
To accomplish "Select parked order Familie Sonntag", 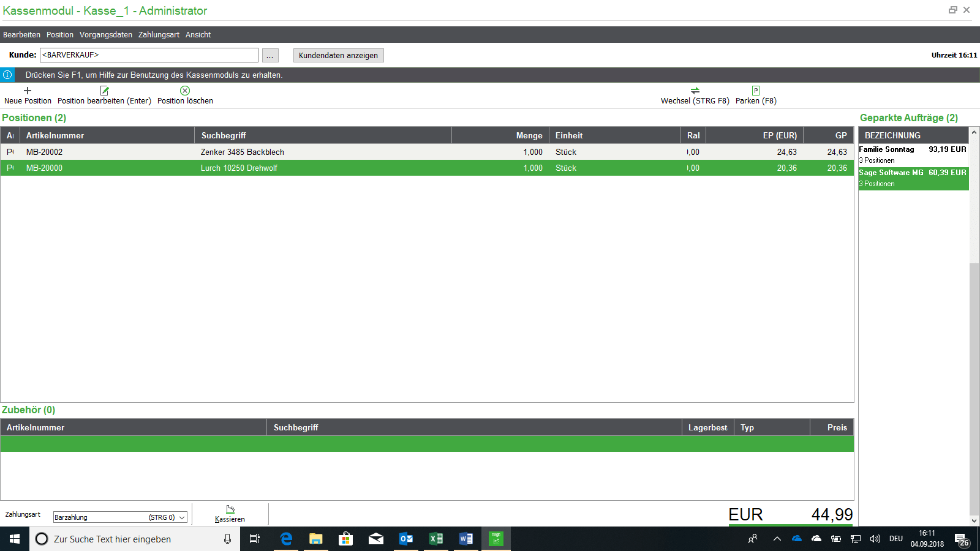I will [x=913, y=154].
